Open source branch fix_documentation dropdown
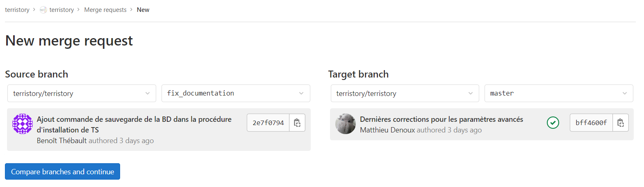The height and width of the screenshot is (187, 644). (236, 93)
